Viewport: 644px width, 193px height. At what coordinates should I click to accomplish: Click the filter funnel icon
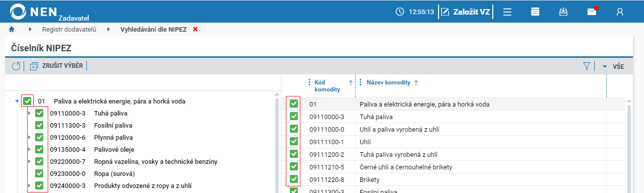pyautogui.click(x=586, y=66)
